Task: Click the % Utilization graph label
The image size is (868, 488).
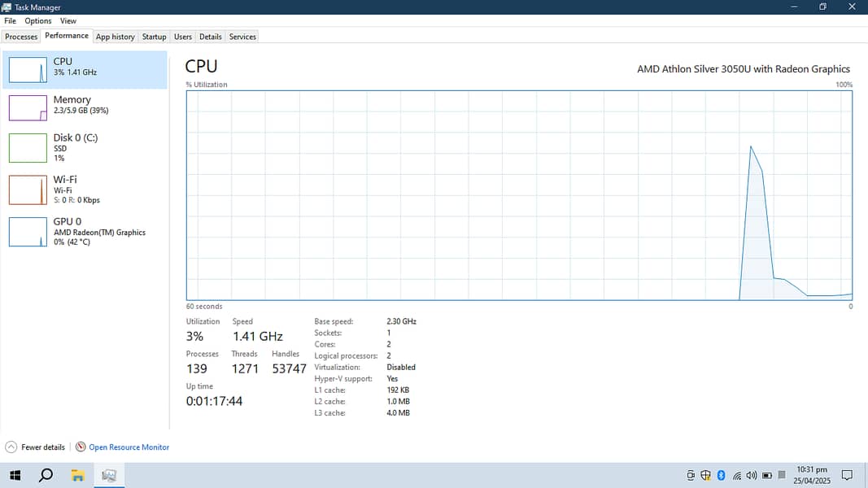Action: click(207, 85)
